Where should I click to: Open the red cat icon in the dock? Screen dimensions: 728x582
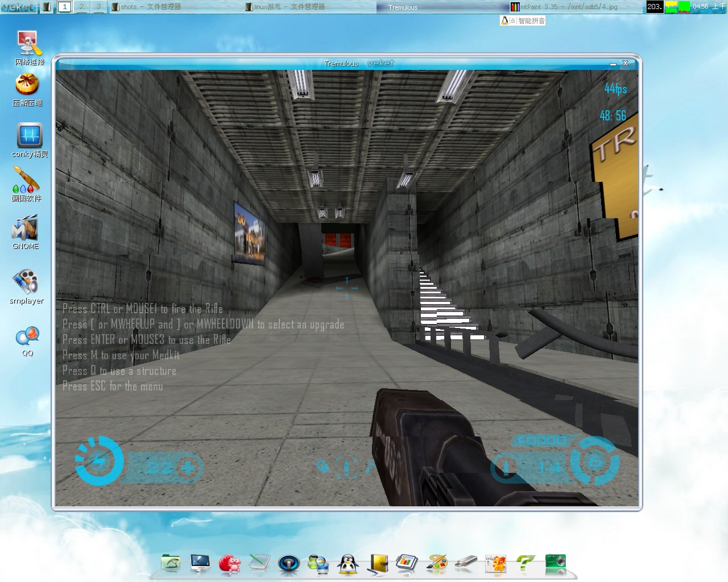click(x=230, y=563)
